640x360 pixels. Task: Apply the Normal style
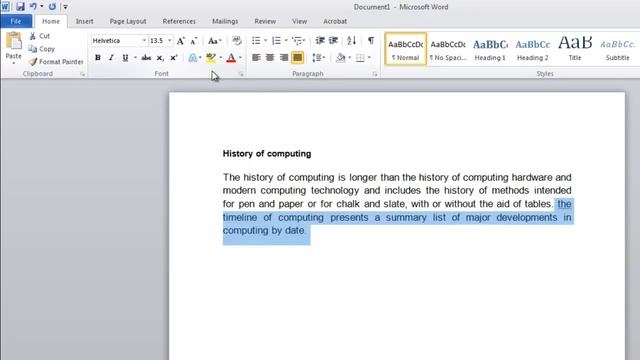405,49
